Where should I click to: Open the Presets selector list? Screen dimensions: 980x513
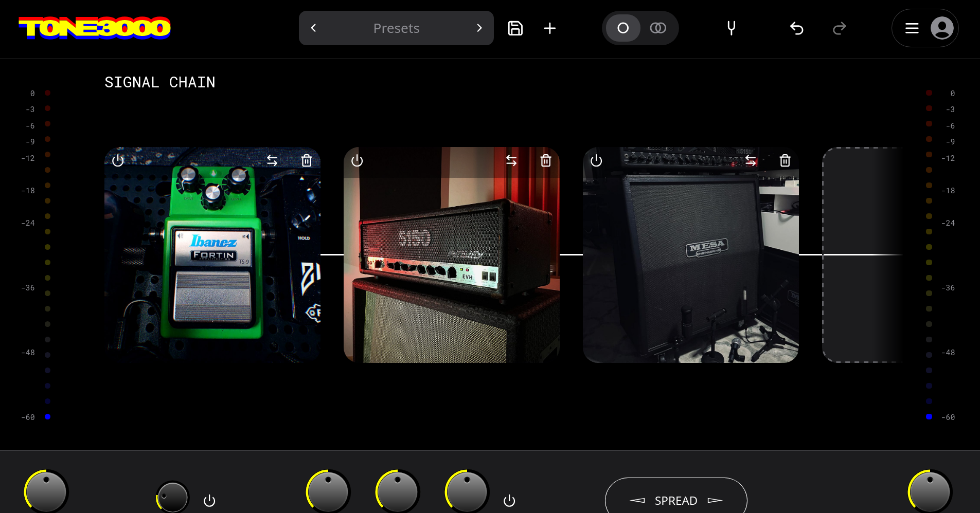point(396,28)
